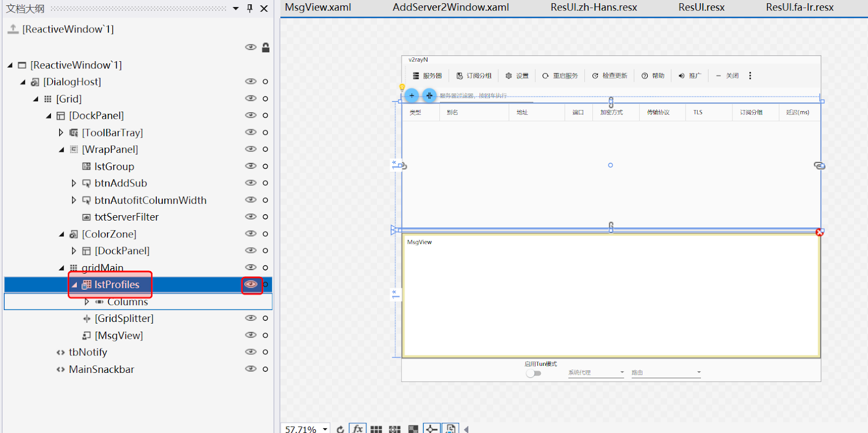The image size is (868, 433).
Task: Switch to the AddServer2Window.xaml tab
Action: [450, 8]
